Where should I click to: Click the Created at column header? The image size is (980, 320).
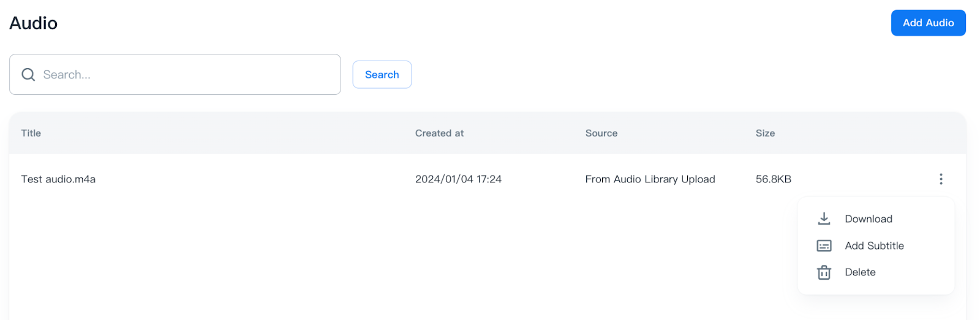439,133
